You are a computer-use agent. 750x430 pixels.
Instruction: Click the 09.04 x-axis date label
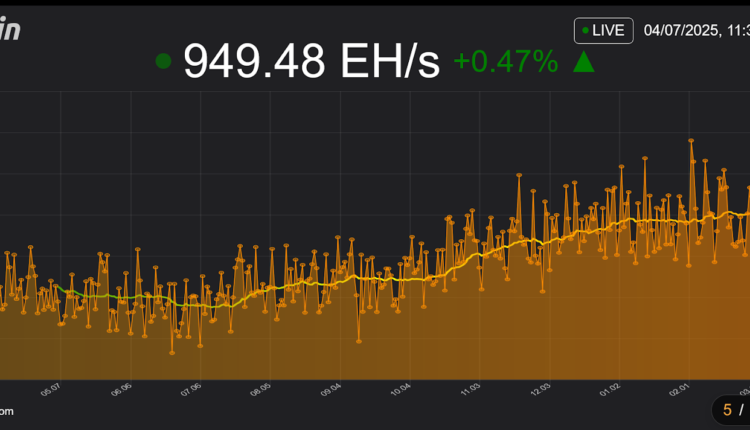pos(330,389)
